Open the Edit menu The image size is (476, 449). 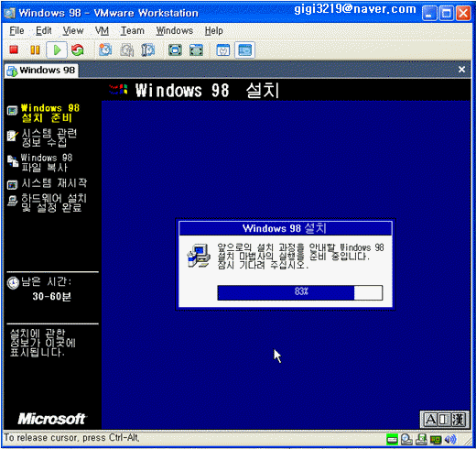point(44,30)
